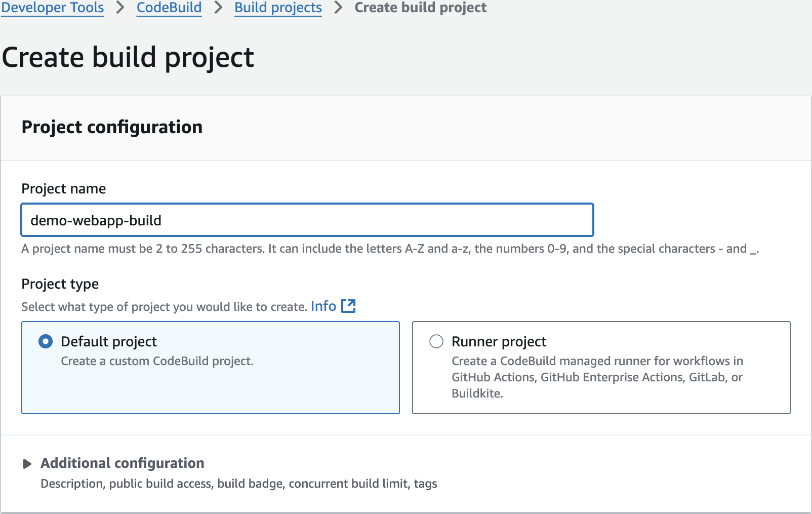Click the Project configuration heading
This screenshot has width=812, height=514.
coord(112,127)
